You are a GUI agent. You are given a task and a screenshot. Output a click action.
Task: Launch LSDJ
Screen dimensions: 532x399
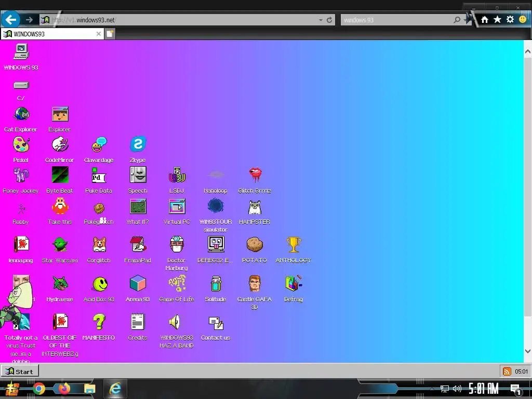pos(177,175)
